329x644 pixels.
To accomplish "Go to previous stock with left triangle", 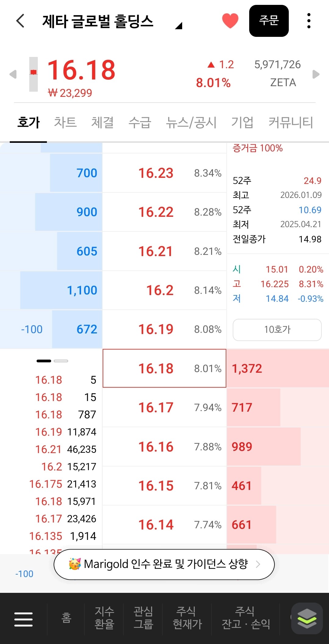I will coord(13,74).
